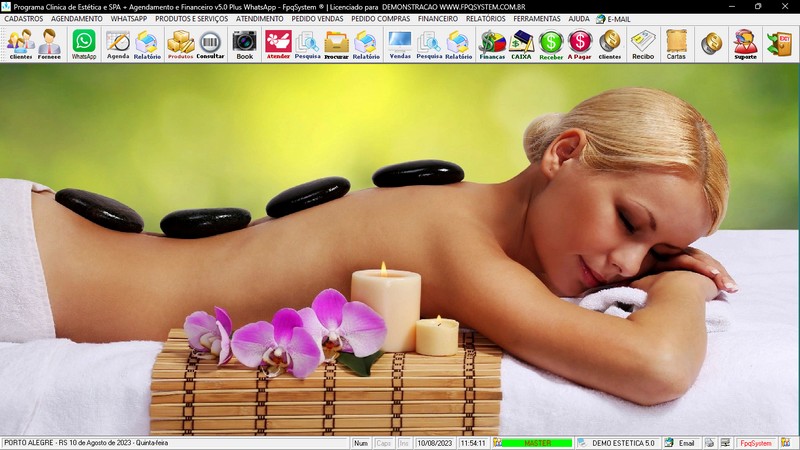Click the green Receber dollar icon

[551, 44]
